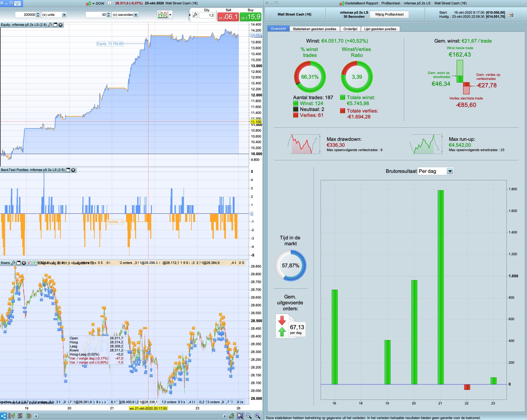527x420 pixels.
Task: Toggle the order book ladder icon
Action: pos(29,416)
